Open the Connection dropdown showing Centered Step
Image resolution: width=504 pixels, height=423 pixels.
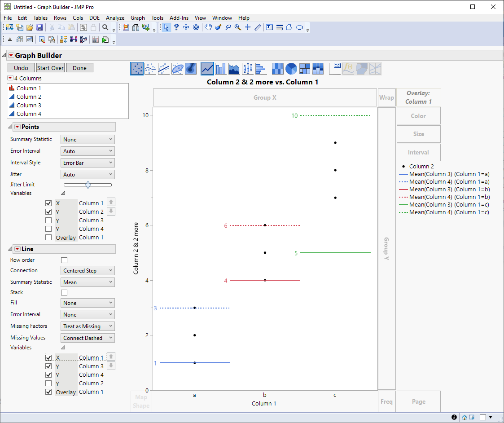[x=88, y=271]
